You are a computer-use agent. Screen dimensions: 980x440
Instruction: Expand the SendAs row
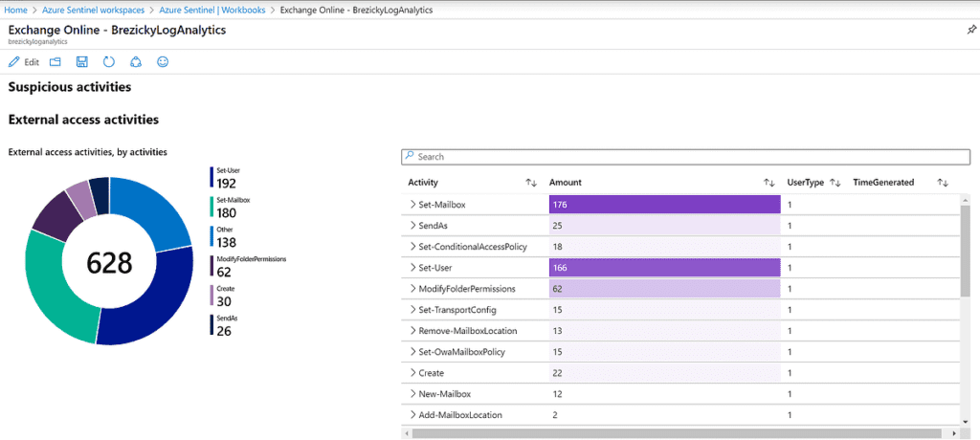[413, 225]
